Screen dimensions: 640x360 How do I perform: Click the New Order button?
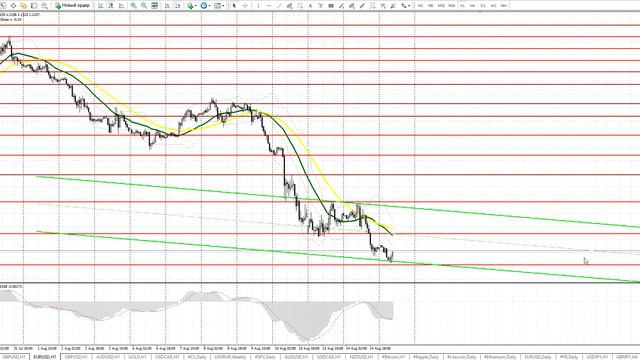73,6
